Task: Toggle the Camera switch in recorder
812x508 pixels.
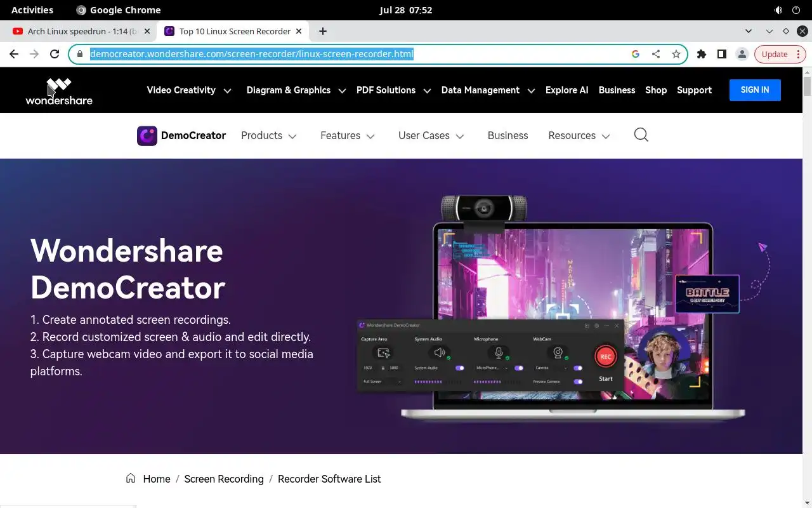Action: (x=578, y=368)
